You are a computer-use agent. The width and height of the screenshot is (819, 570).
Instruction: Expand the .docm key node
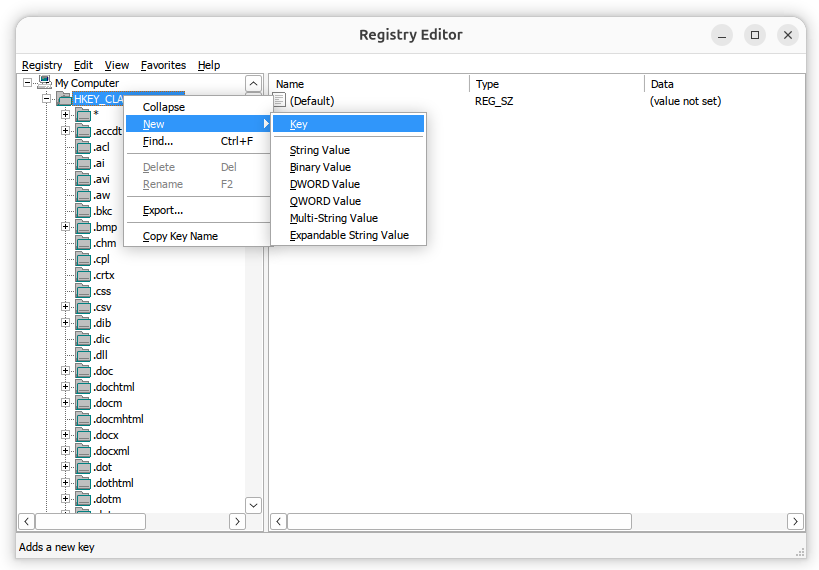(x=66, y=403)
